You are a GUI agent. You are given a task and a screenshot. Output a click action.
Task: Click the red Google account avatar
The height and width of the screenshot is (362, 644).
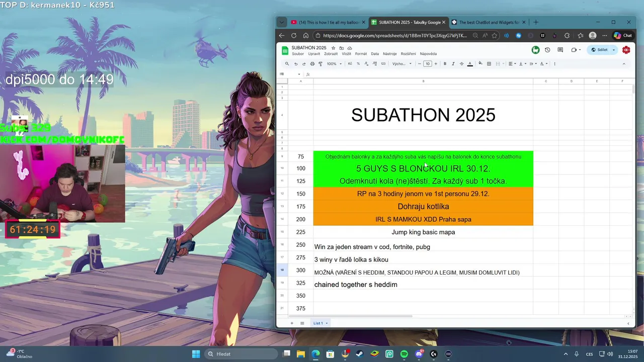pyautogui.click(x=626, y=50)
